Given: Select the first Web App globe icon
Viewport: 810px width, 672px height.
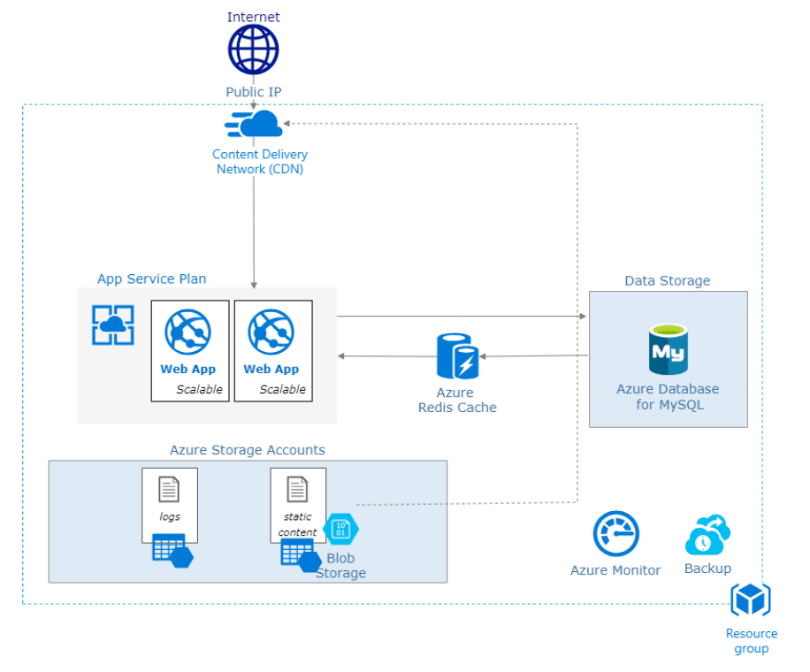Looking at the screenshot, I should click(187, 332).
